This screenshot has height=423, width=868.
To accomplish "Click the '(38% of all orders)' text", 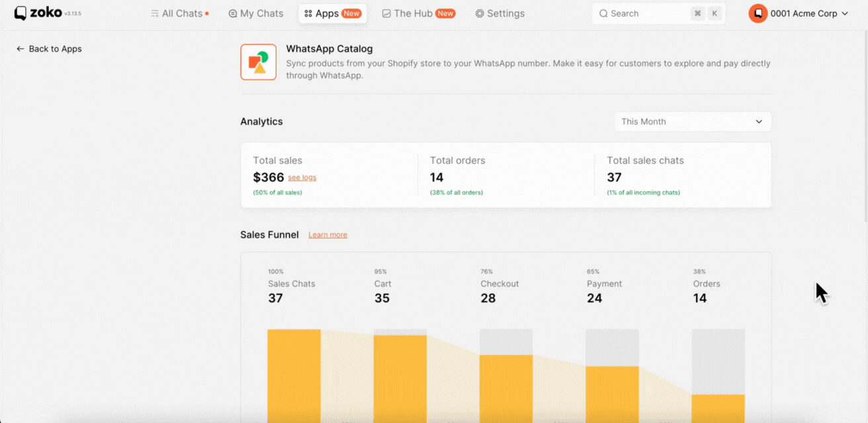I will 456,192.
